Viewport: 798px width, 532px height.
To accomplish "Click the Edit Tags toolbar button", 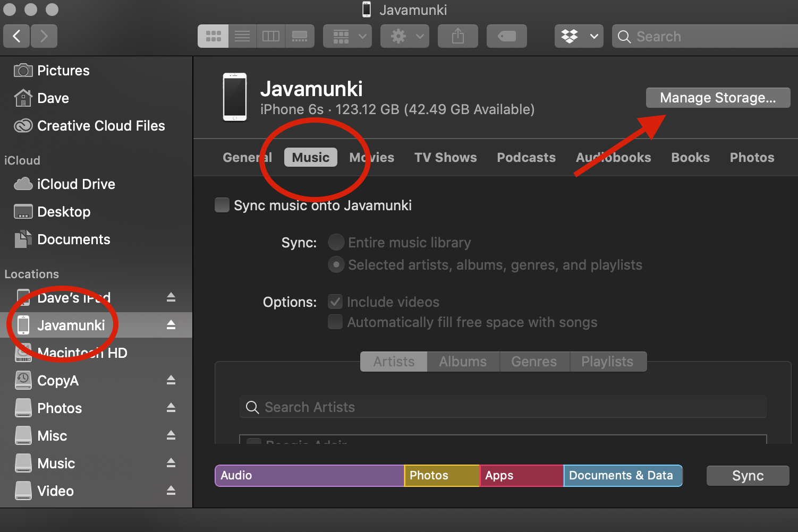I will click(x=507, y=36).
